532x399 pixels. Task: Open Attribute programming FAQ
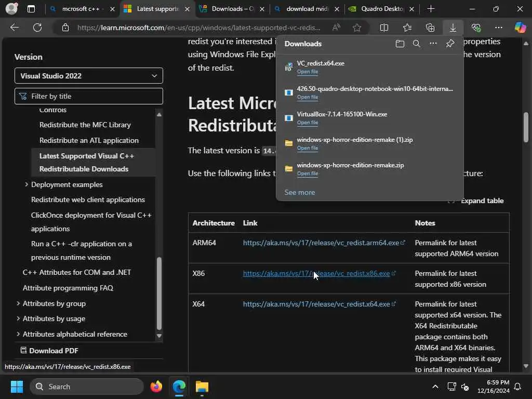[x=68, y=288]
